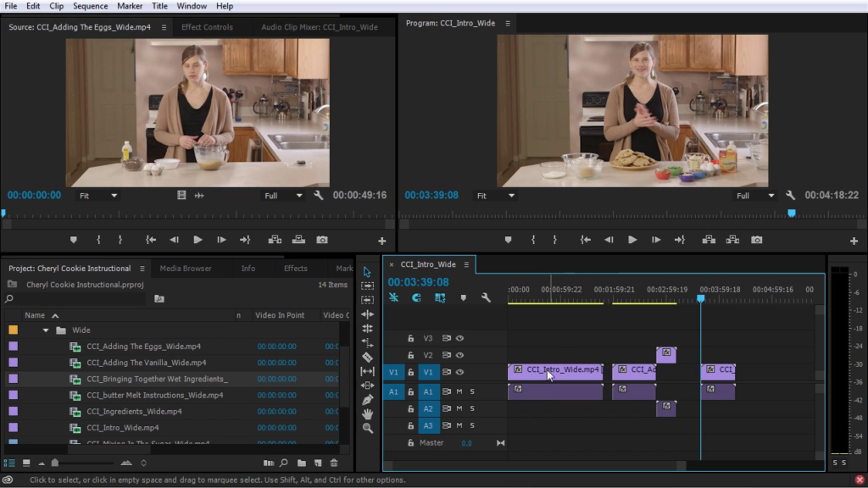The width and height of the screenshot is (868, 488).
Task: Select the Pen tool in tools panel
Action: tap(367, 399)
